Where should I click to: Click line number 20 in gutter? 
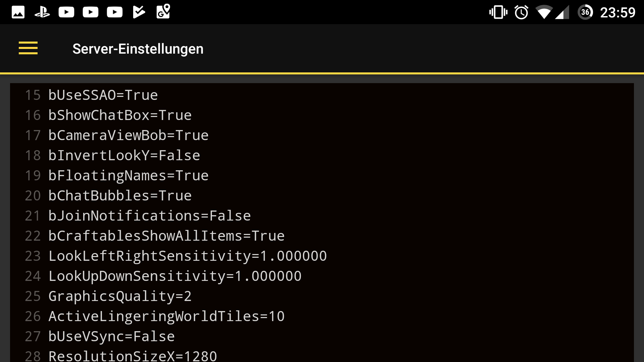[x=33, y=196]
